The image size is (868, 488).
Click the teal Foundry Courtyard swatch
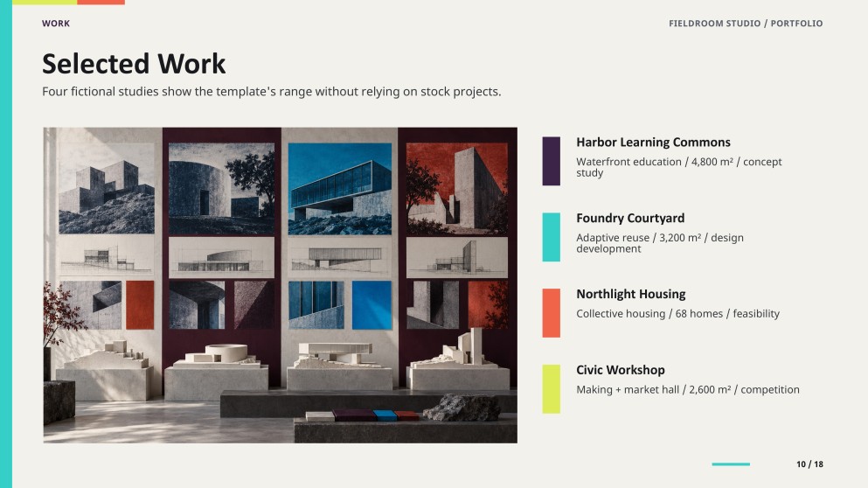point(552,237)
